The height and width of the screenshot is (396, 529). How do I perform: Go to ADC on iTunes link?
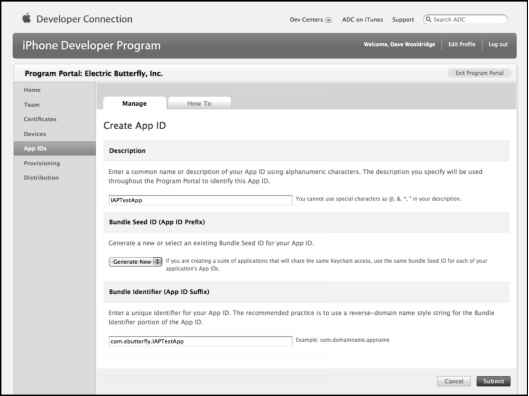click(362, 20)
